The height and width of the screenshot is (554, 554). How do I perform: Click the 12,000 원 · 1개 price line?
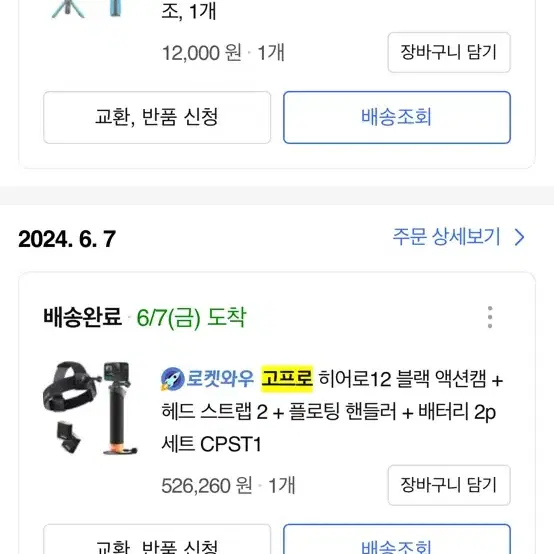(223, 53)
